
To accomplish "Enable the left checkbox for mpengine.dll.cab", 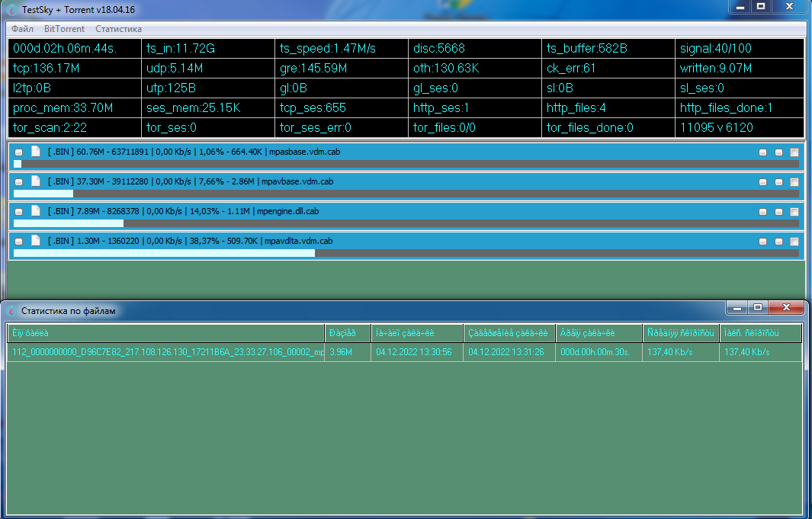I will point(18,212).
